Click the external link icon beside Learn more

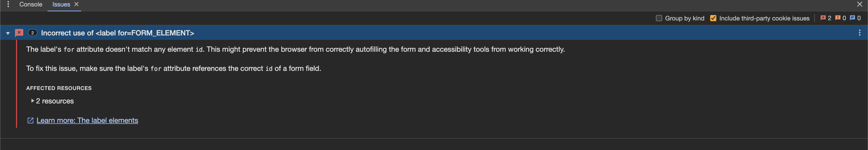[30, 120]
